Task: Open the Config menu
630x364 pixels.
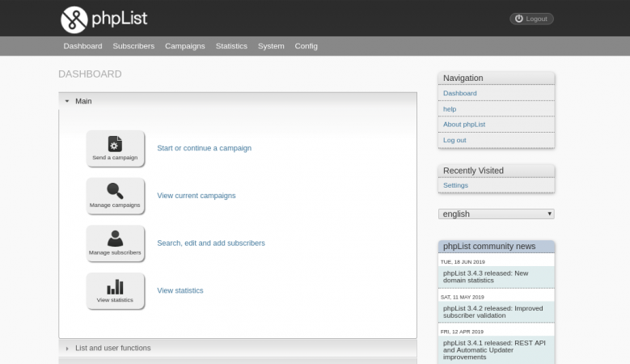Action: pos(307,46)
